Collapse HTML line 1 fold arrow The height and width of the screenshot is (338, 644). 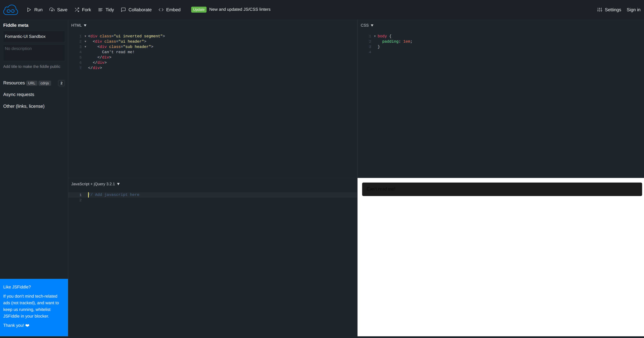tap(85, 36)
